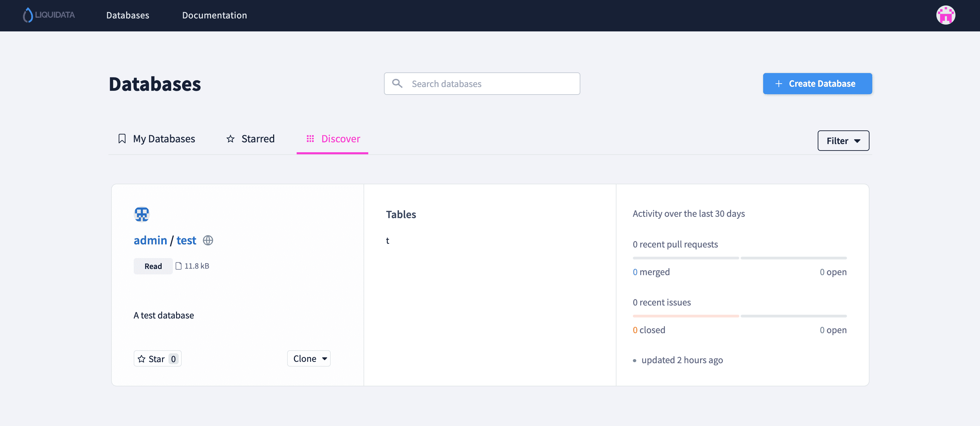Open the user avatar menu
The width and height of the screenshot is (980, 426).
pyautogui.click(x=945, y=15)
